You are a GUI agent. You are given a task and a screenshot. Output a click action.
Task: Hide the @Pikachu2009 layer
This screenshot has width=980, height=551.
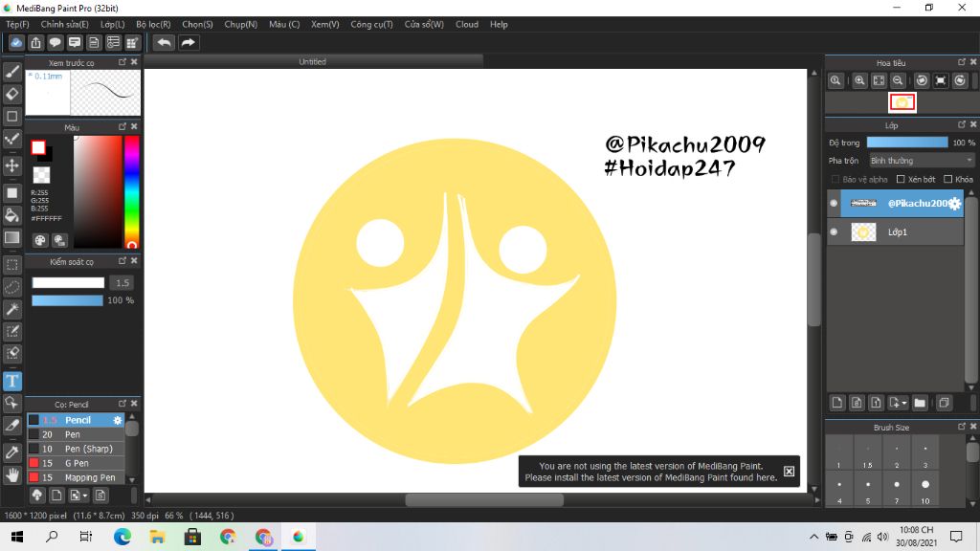(x=834, y=203)
